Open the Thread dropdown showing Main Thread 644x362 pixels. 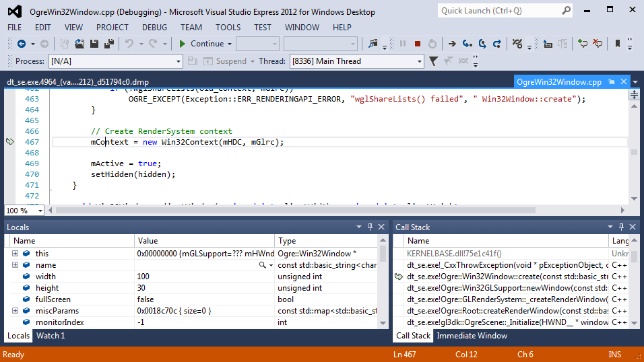[x=419, y=61]
